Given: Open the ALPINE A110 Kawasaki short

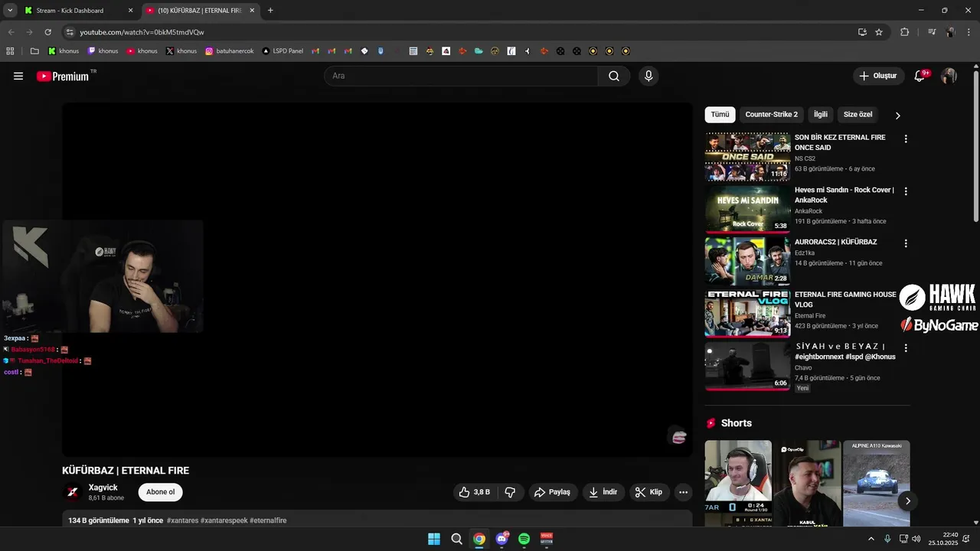Looking at the screenshot, I should [877, 483].
